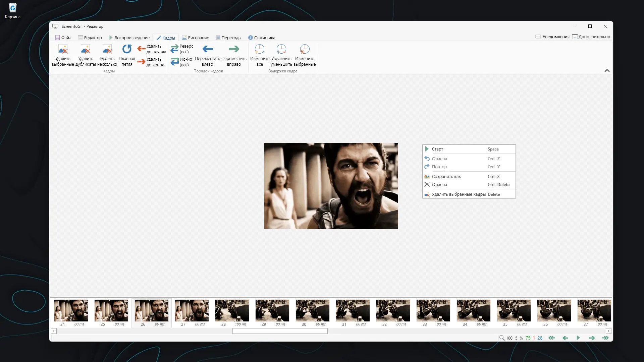Click Remove duplicates icon (Удалить дубликаты)
The image size is (644, 362).
tap(86, 50)
